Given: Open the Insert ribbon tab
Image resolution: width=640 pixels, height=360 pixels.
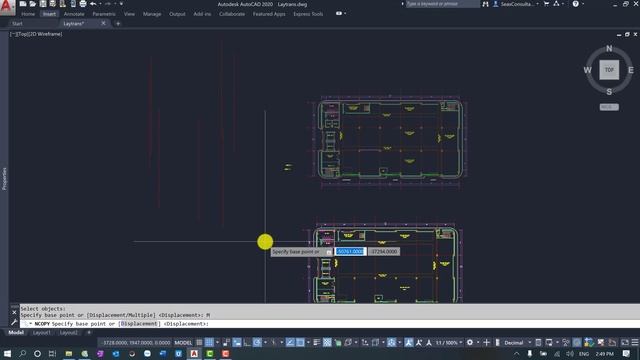Looking at the screenshot, I should coord(49,14).
